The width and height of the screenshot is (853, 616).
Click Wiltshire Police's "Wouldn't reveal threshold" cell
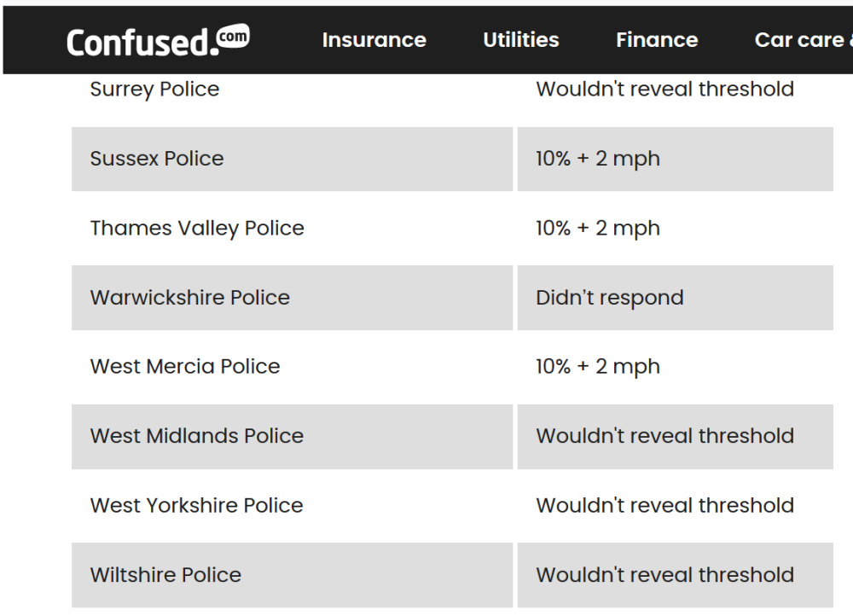[664, 575]
